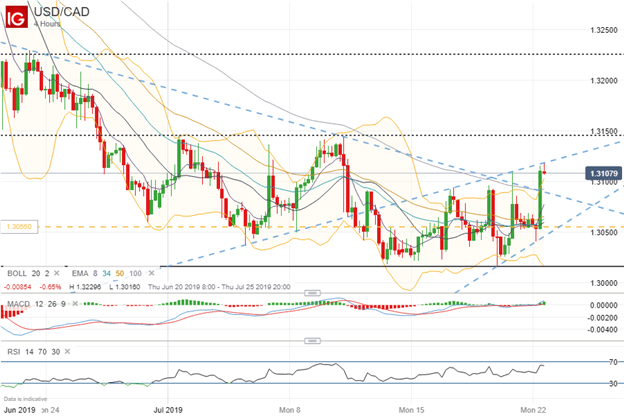Click the EMA 100 period value
The image size is (624, 416).
pos(135,273)
